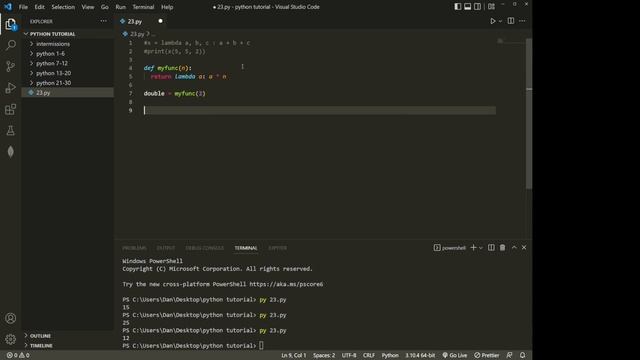Screen dimensions: 640x360
Task: Click unsaved dot on 23.py tab
Action: click(x=160, y=21)
